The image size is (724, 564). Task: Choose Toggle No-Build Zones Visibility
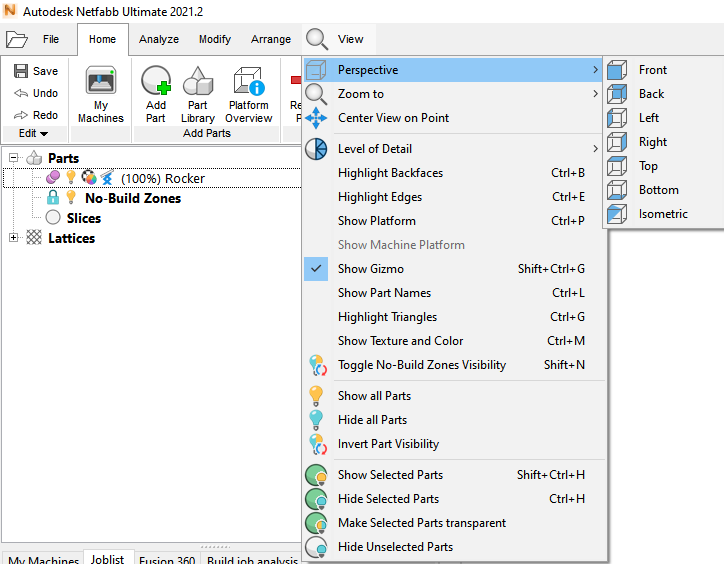pyautogui.click(x=455, y=365)
